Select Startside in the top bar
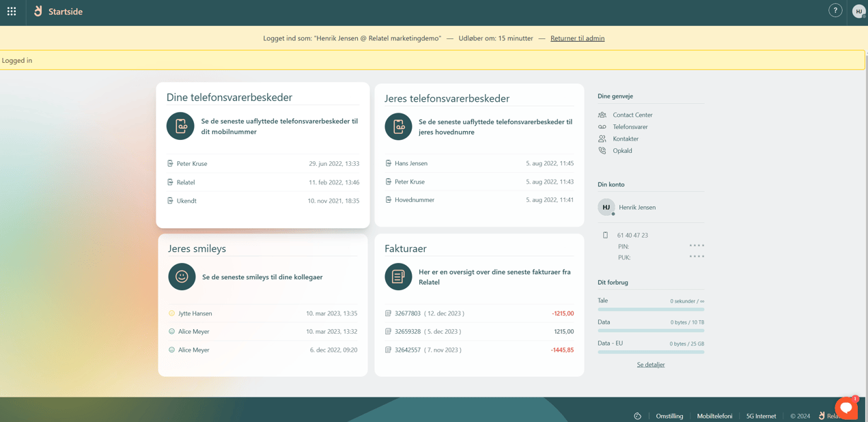Screen dimensions: 868x422 (x=66, y=12)
